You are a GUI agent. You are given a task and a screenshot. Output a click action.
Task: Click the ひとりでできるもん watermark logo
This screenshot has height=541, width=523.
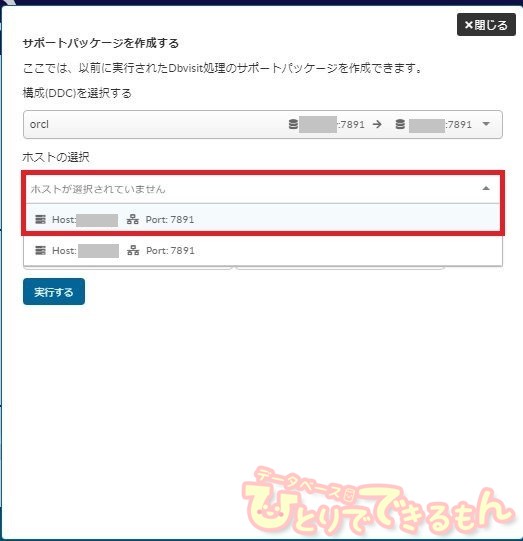[378, 502]
